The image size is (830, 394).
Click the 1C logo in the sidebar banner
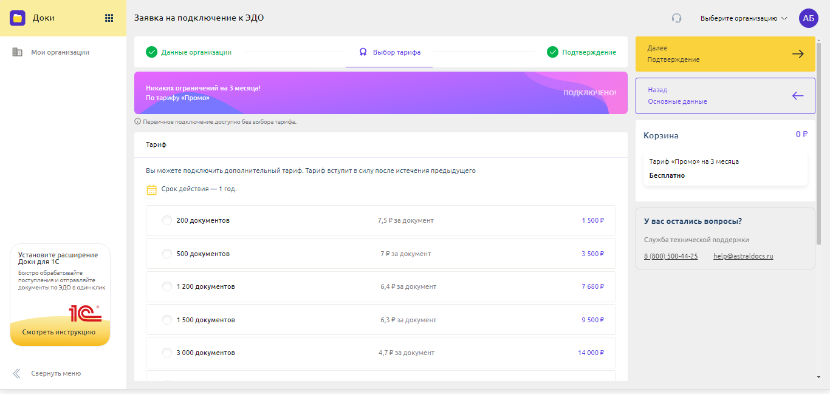pyautogui.click(x=85, y=314)
